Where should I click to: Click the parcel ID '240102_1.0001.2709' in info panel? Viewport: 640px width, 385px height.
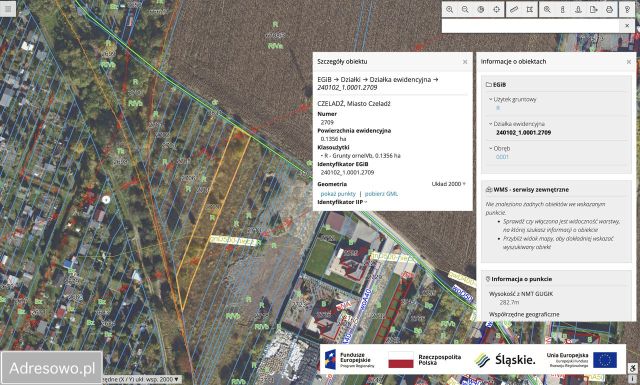(x=524, y=133)
